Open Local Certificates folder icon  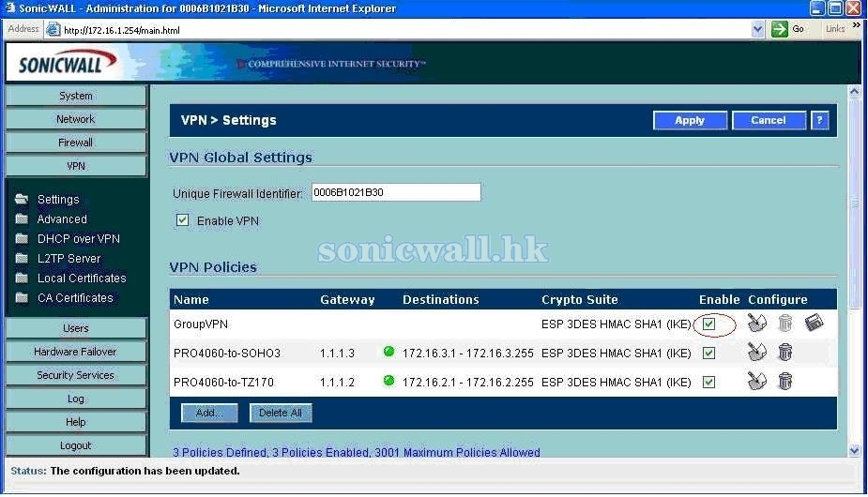(x=22, y=278)
